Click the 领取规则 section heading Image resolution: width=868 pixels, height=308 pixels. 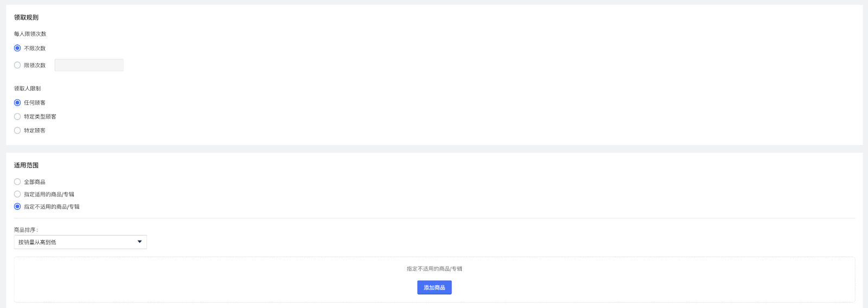point(26,17)
